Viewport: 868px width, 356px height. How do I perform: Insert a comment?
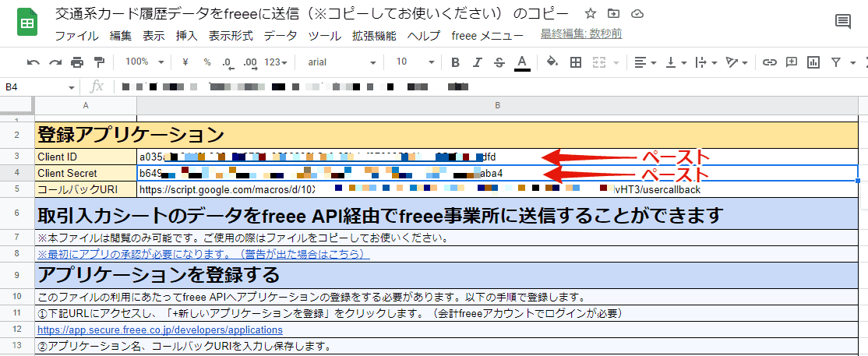click(792, 62)
